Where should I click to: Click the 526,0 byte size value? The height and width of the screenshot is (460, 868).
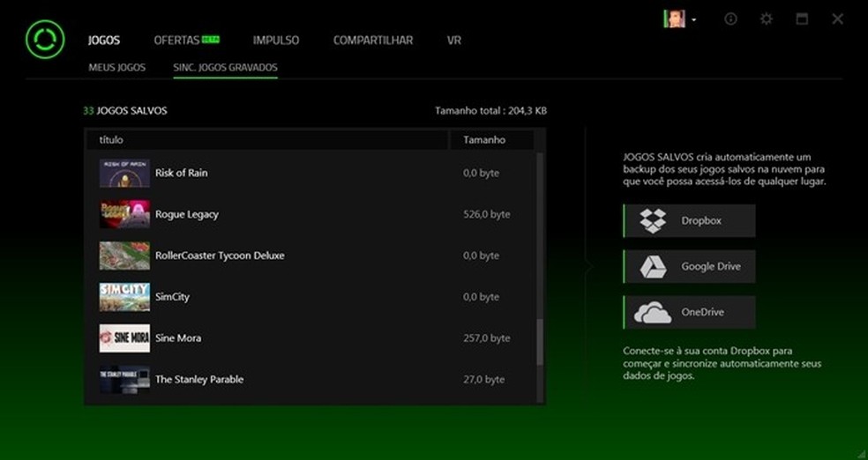pyautogui.click(x=487, y=214)
